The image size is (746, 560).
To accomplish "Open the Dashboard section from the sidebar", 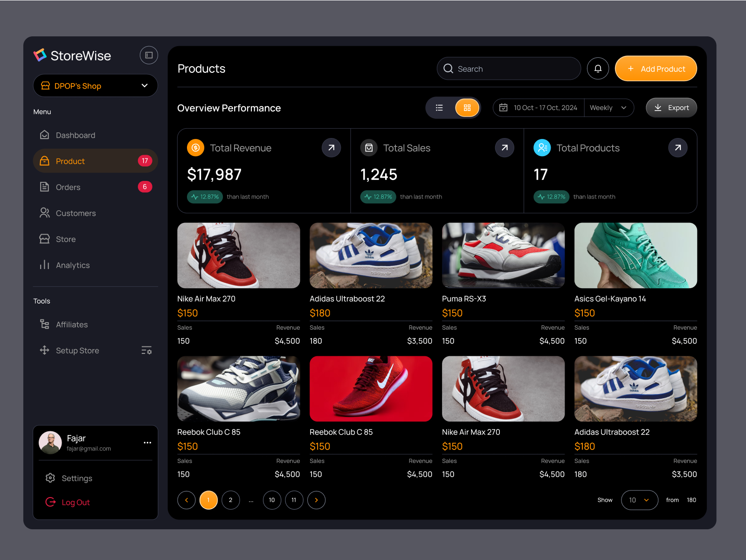I will tap(76, 135).
